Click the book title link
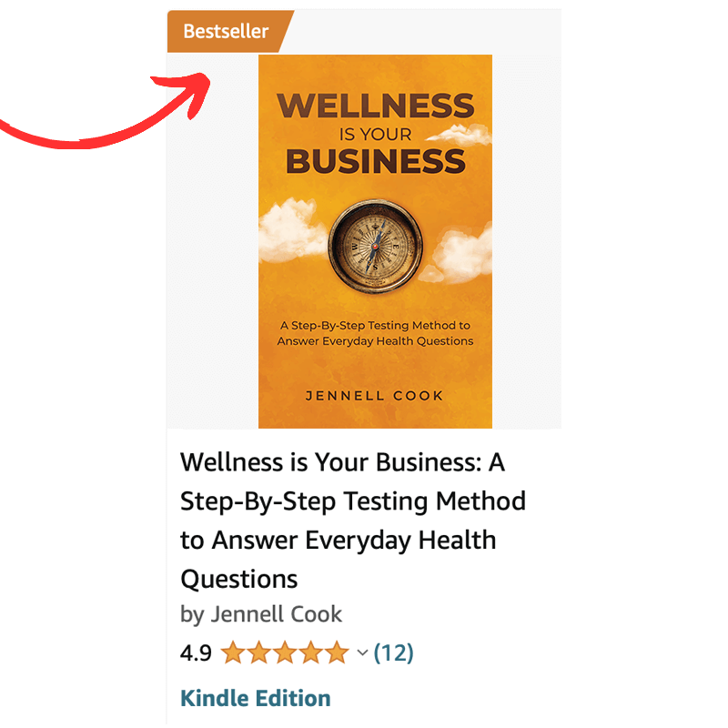Image resolution: width=728 pixels, height=728 pixels. [353, 521]
